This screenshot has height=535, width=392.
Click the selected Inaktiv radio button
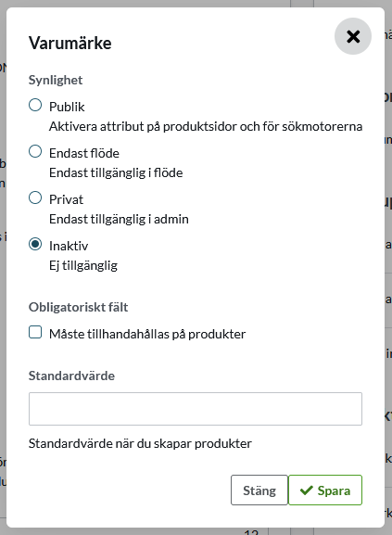35,244
